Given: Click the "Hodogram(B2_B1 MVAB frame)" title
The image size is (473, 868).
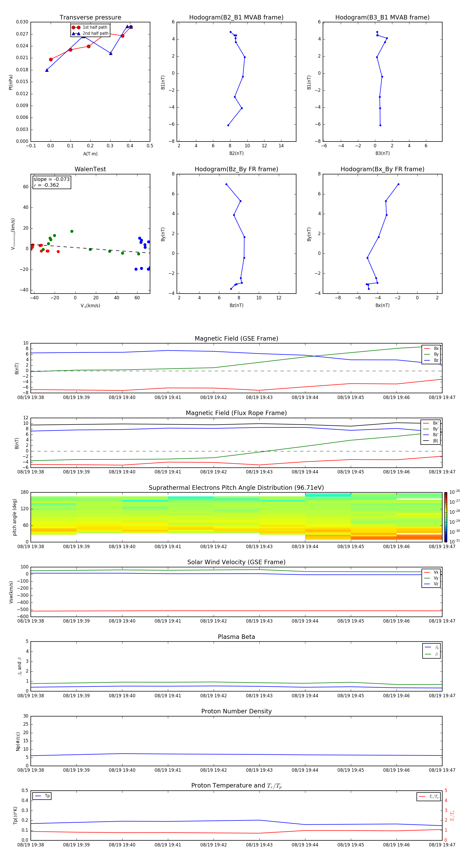Looking at the screenshot, I should 236,18.
